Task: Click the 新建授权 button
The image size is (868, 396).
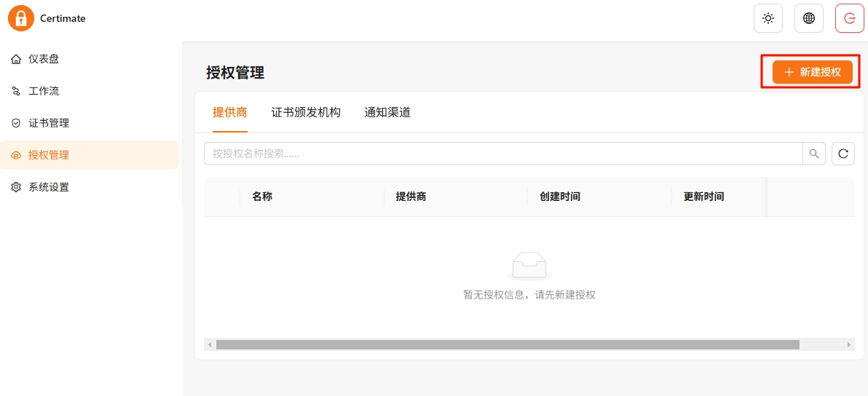Action: point(812,72)
